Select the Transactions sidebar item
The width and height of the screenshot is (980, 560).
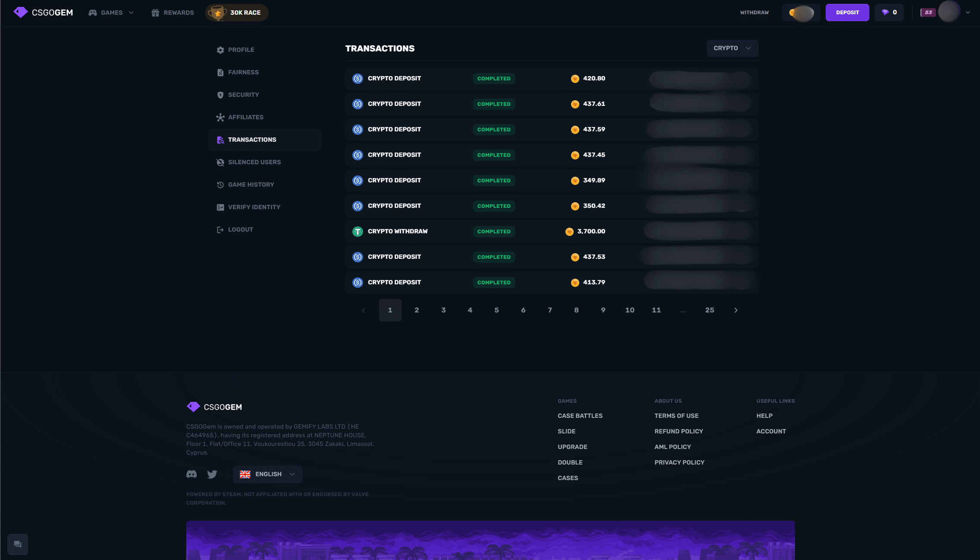pos(265,140)
